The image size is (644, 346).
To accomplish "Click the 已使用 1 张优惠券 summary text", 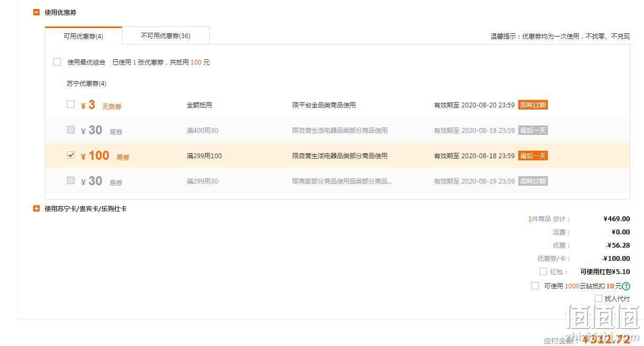I will (x=161, y=62).
